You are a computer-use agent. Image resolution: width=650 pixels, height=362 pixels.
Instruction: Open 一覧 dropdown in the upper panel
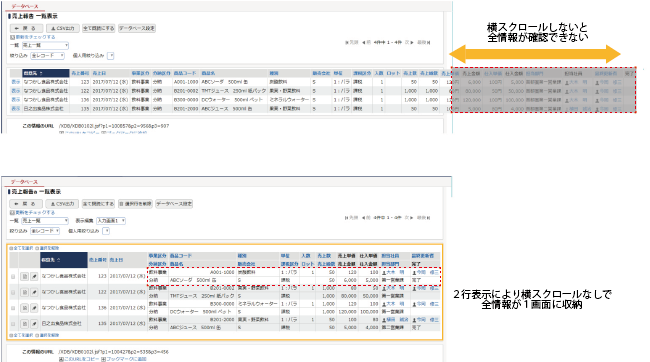45,45
